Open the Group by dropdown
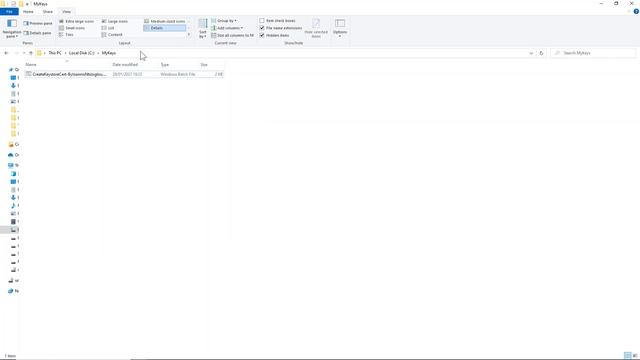 pos(224,20)
